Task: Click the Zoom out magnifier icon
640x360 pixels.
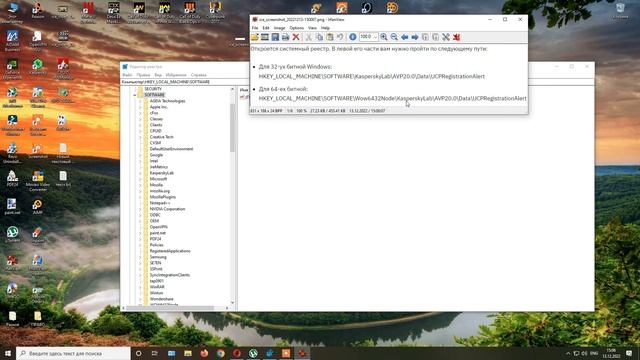Action: (x=394, y=37)
